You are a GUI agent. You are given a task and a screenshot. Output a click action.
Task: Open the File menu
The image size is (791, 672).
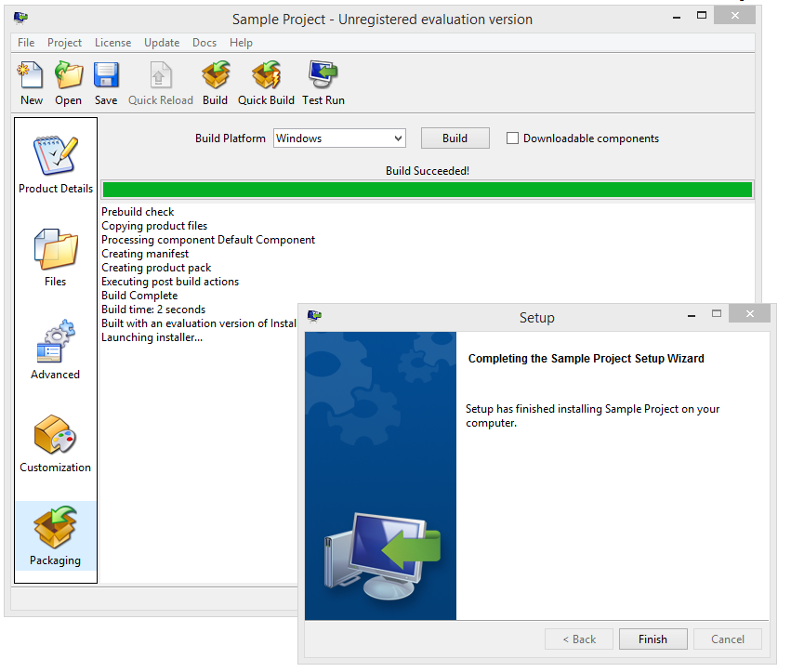[26, 43]
